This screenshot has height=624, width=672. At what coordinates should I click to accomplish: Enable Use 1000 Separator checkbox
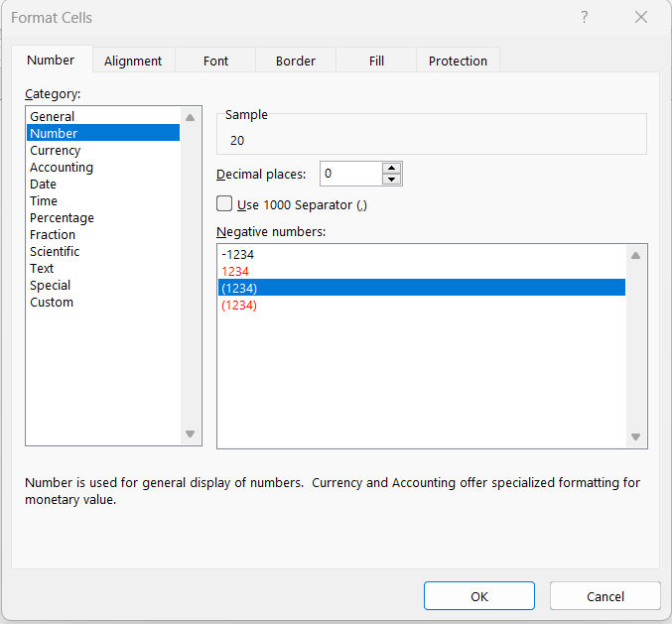(224, 203)
